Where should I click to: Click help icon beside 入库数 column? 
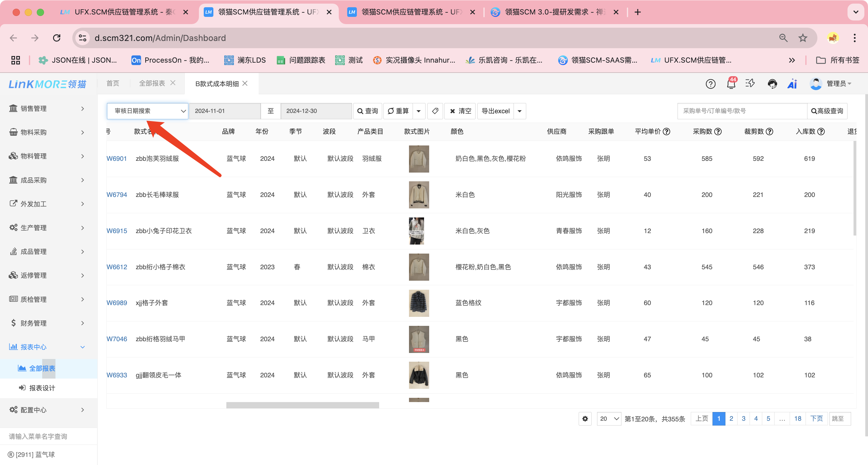821,131
